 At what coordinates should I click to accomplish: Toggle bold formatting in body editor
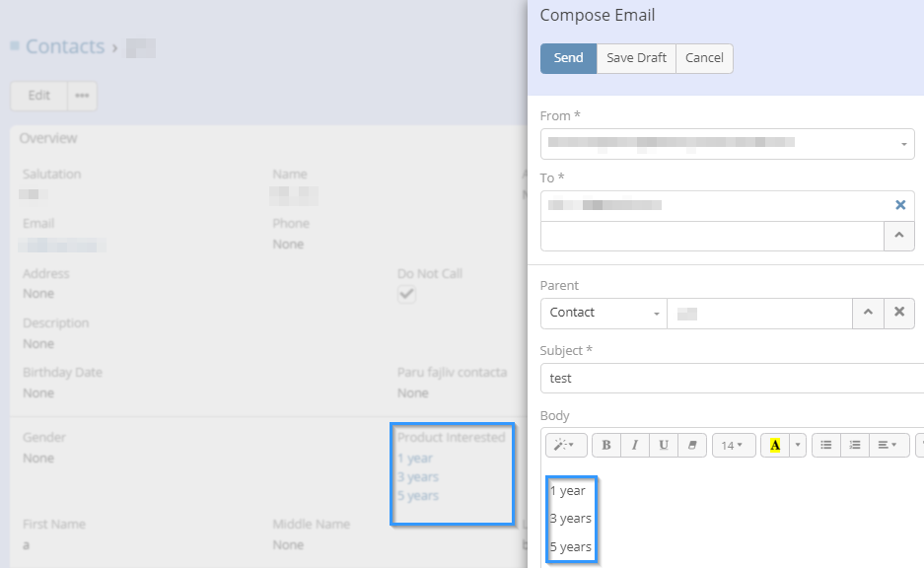click(x=605, y=445)
